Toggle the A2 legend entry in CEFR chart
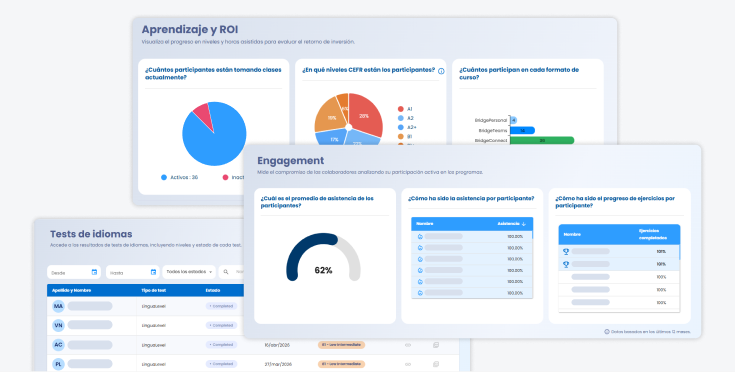 click(405, 119)
